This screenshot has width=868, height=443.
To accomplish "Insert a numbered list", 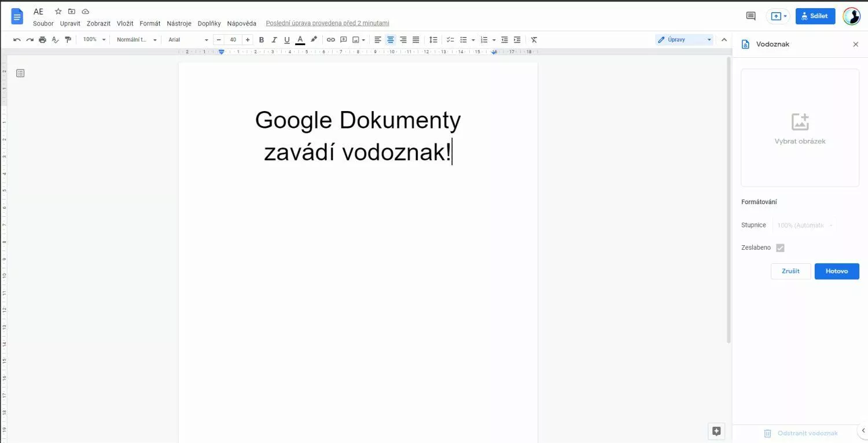I will [x=484, y=40].
